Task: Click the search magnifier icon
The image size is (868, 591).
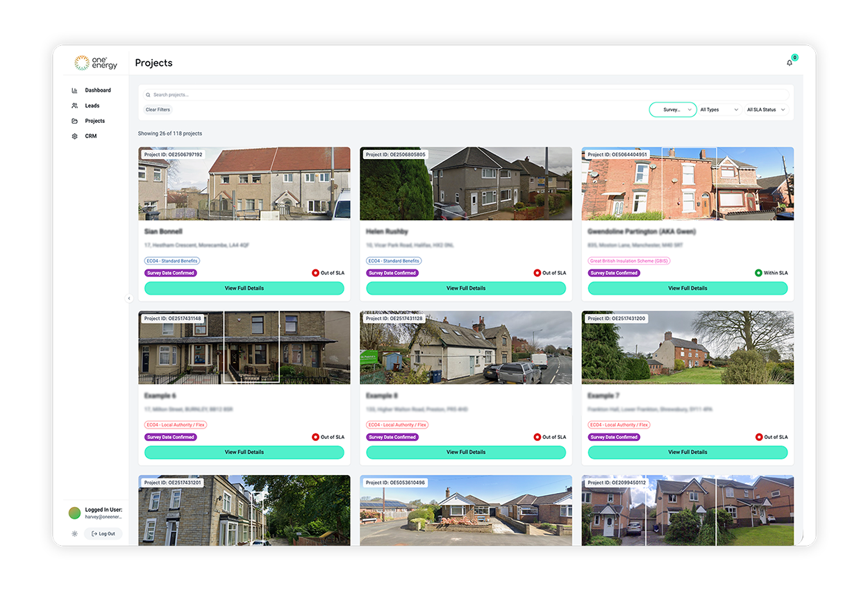Action: tap(148, 94)
